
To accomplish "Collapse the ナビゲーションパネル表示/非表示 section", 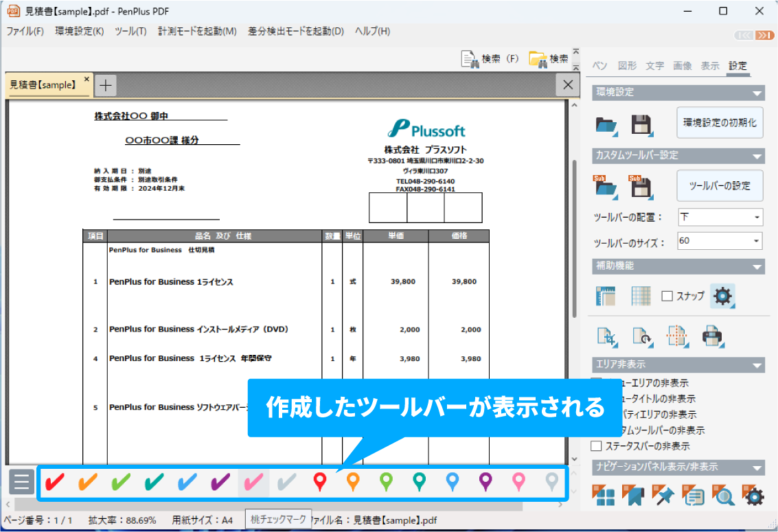I will tap(757, 467).
